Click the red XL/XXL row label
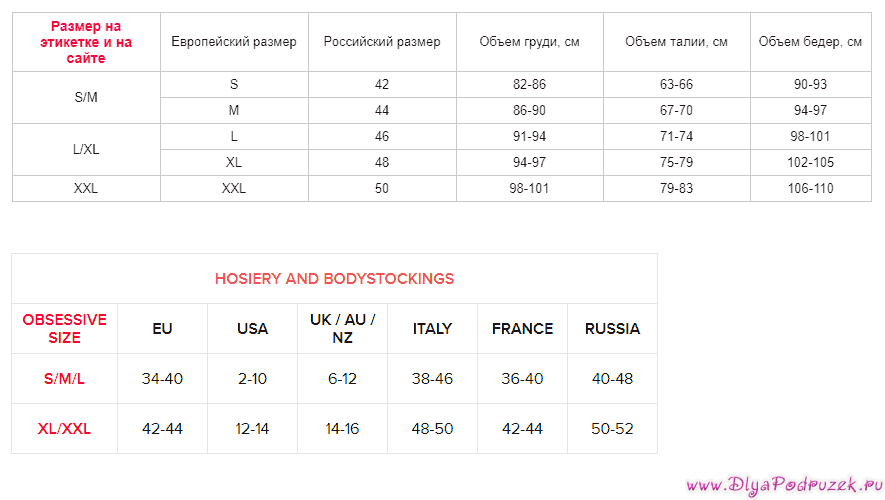885x500 pixels. [64, 429]
